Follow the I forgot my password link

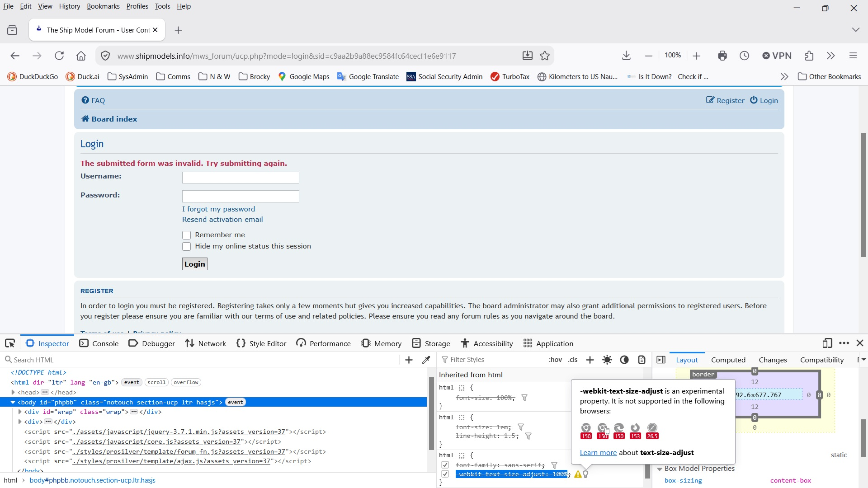(218, 209)
